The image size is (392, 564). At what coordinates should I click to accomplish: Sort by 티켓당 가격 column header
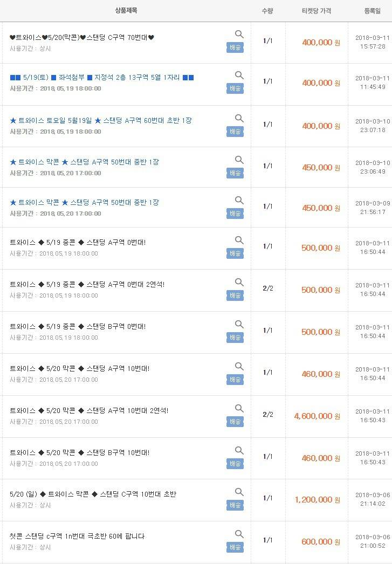click(317, 11)
